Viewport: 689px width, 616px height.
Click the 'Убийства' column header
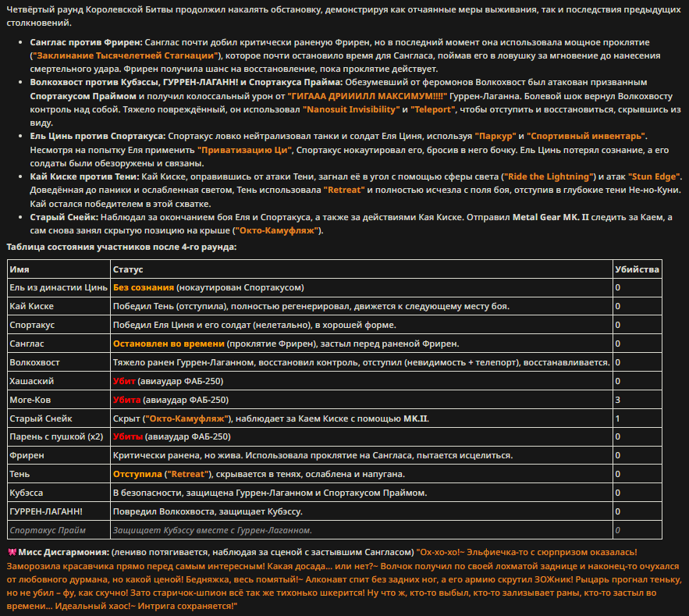click(x=638, y=269)
